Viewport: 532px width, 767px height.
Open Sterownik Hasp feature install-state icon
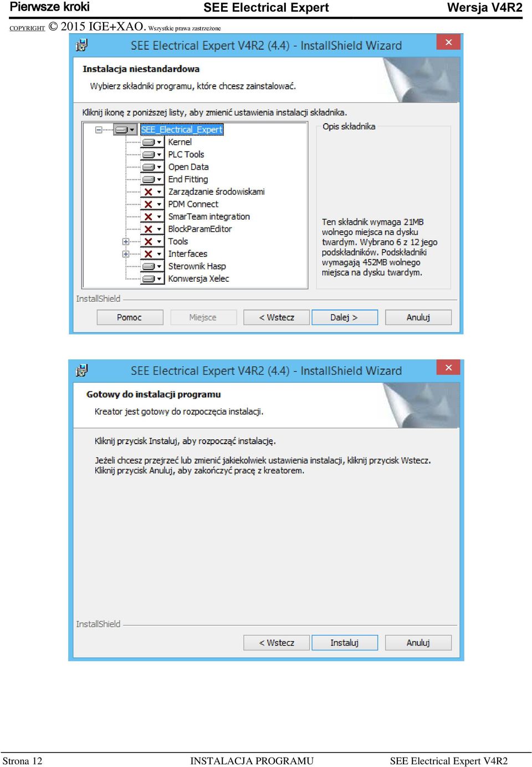pyautogui.click(x=152, y=266)
